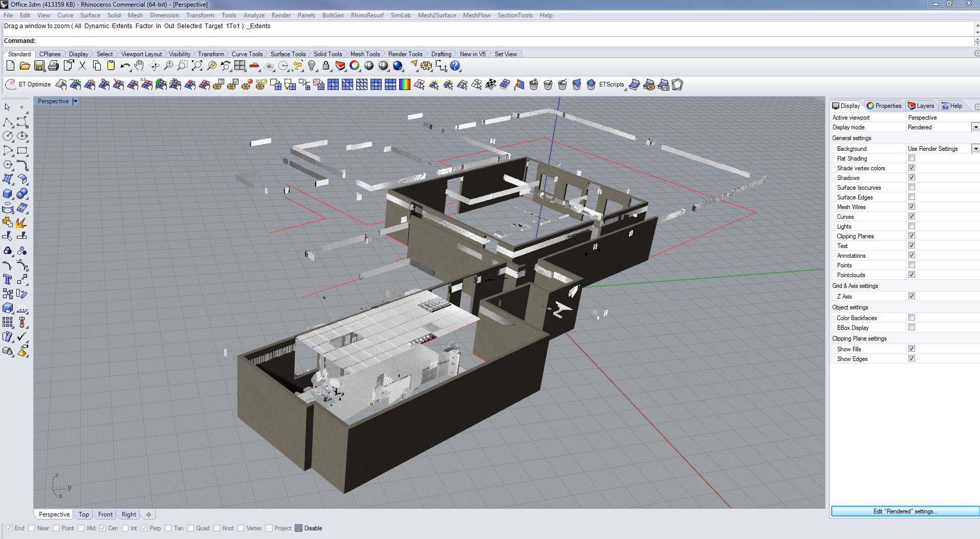
Task: Click the Save floppy disk icon
Action: (39, 66)
